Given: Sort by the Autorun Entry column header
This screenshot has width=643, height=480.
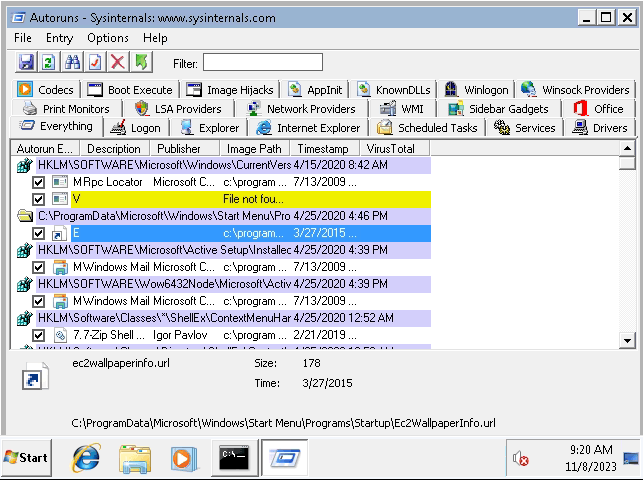Looking at the screenshot, I should coord(45,148).
